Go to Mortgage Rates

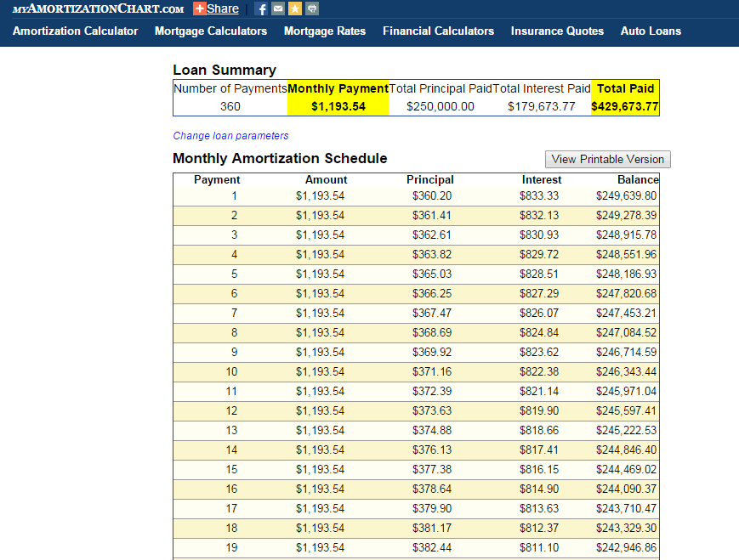tap(325, 31)
